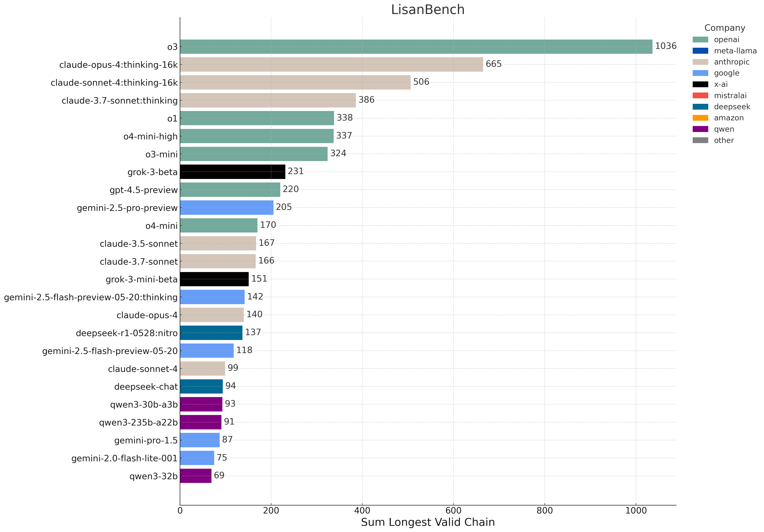Click the deepseek legend swatch

700,107
